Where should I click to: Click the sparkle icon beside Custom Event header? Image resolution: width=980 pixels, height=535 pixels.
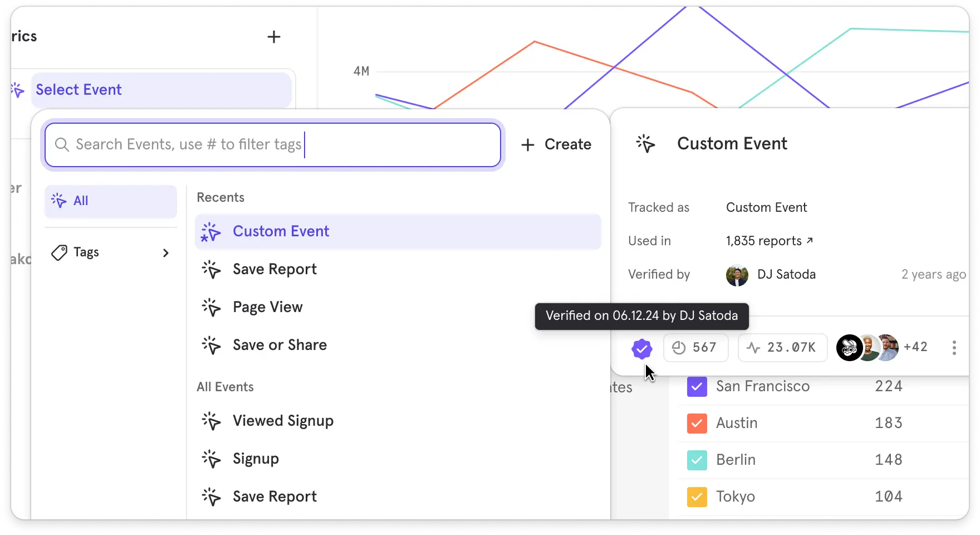click(x=645, y=143)
